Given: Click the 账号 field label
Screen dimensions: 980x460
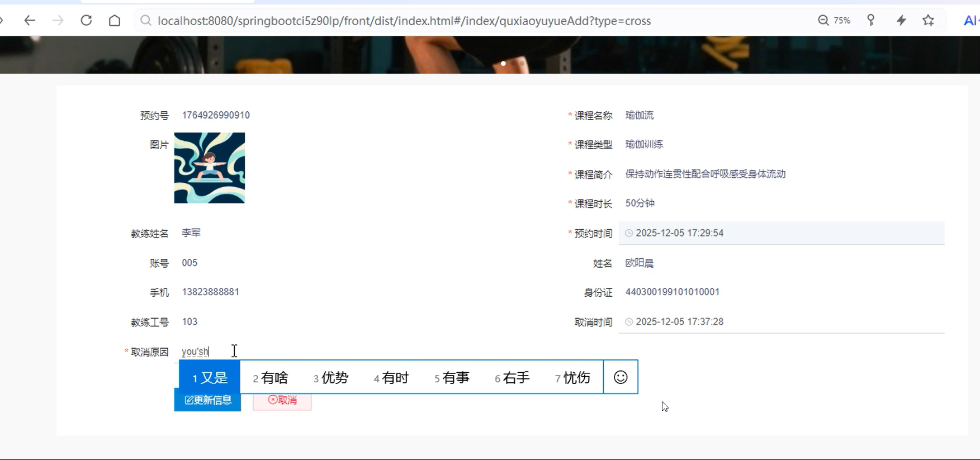Looking at the screenshot, I should 159,263.
